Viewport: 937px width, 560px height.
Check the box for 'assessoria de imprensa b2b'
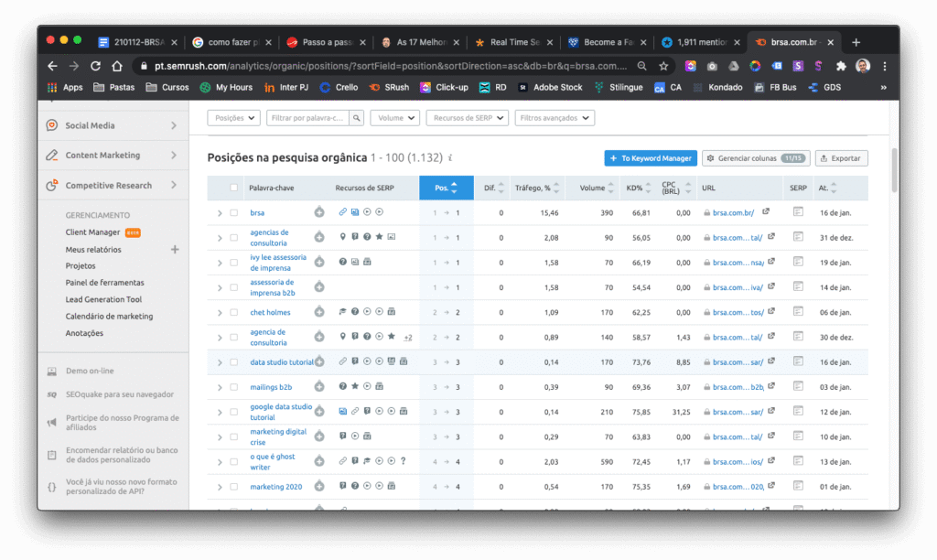(233, 287)
